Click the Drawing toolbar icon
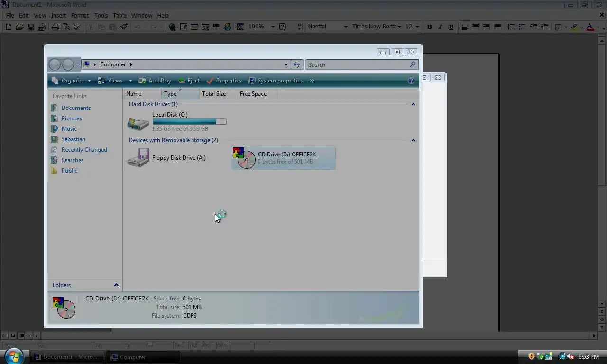607x364 pixels. [x=227, y=27]
